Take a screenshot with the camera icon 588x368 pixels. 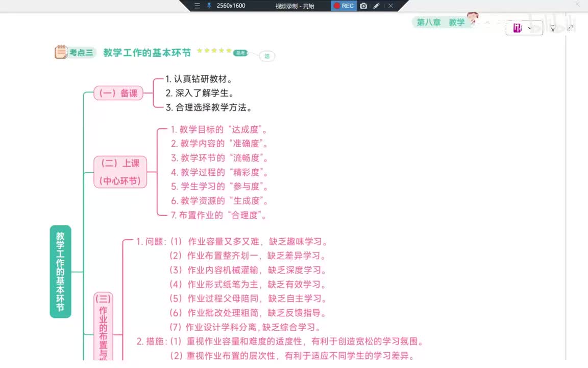363,6
